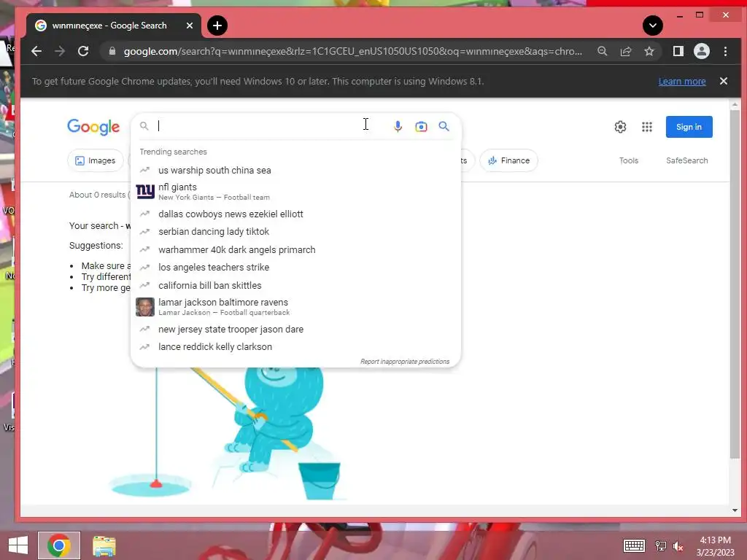
Task: Pick los angeles teachers strike suggestion
Action: (295, 268)
